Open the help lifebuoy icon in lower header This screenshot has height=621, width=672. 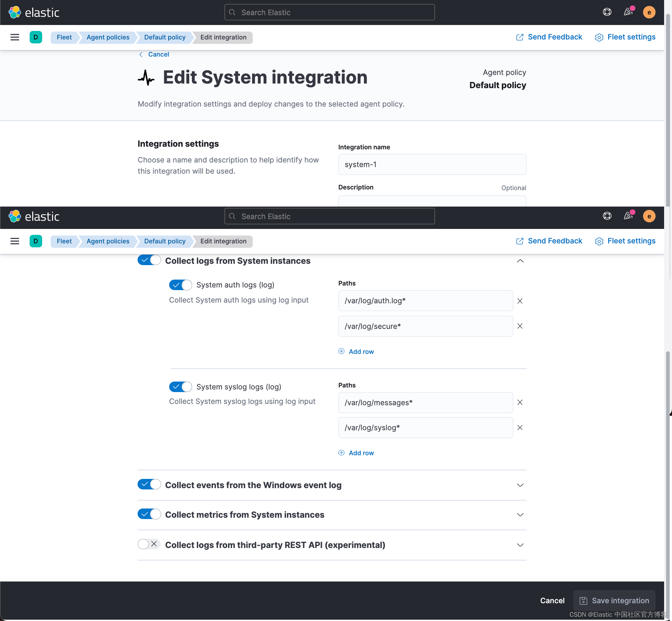[607, 216]
